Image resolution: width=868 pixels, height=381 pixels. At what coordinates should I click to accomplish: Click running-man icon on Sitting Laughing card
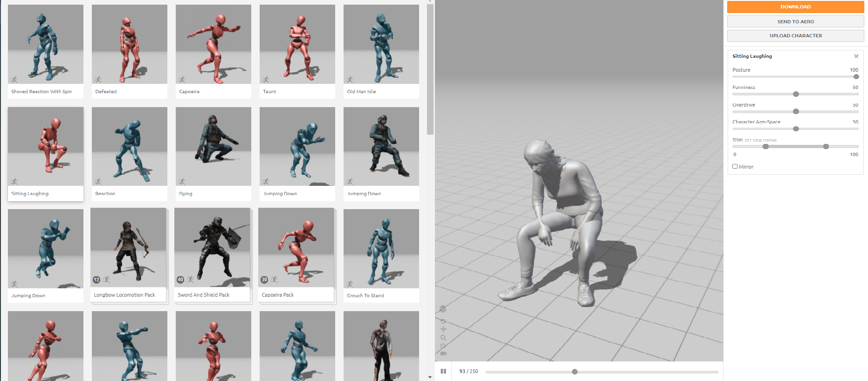(14, 182)
